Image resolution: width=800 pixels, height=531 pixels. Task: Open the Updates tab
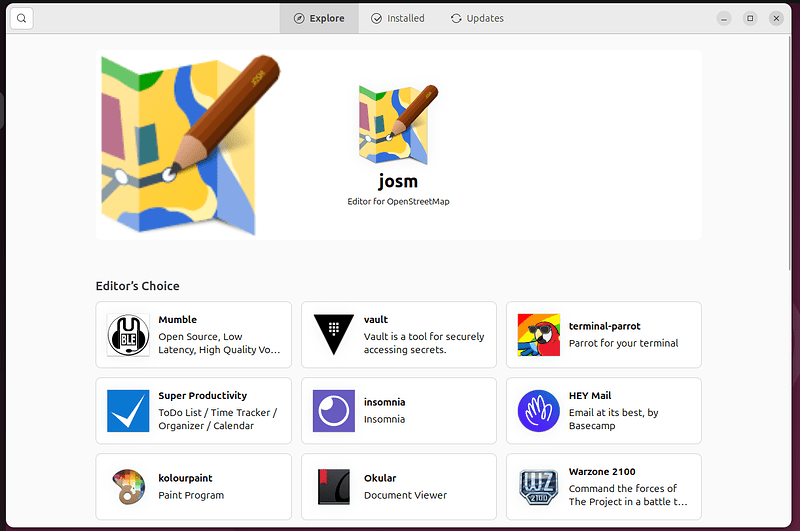click(x=478, y=18)
